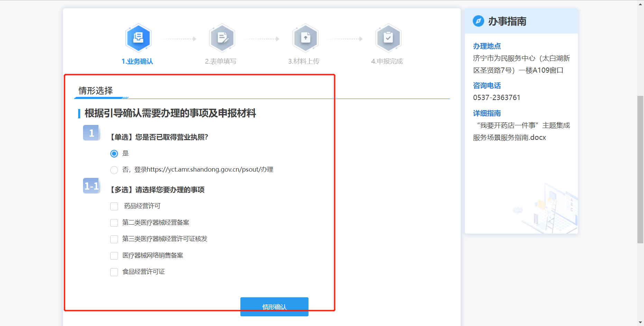644x326 pixels.
Task: Click the 1-1 question badge
Action: coord(91,186)
